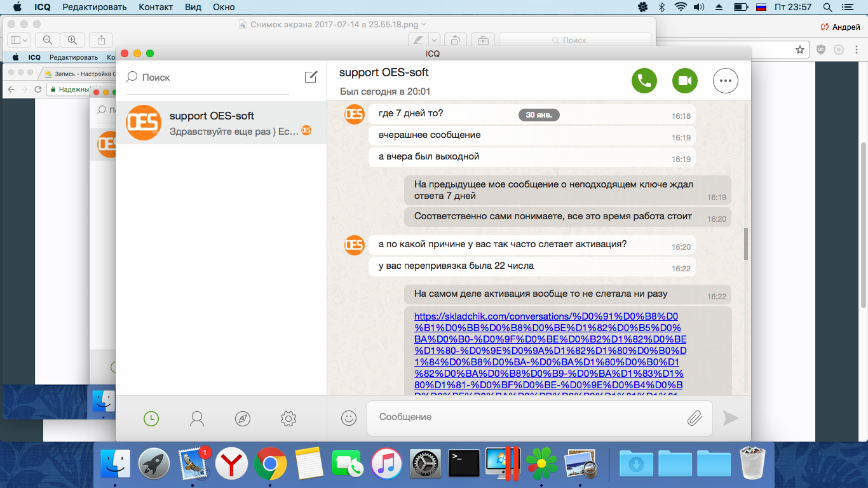Click the markup pen tool in Preview
This screenshot has height=488, width=868.
click(417, 39)
